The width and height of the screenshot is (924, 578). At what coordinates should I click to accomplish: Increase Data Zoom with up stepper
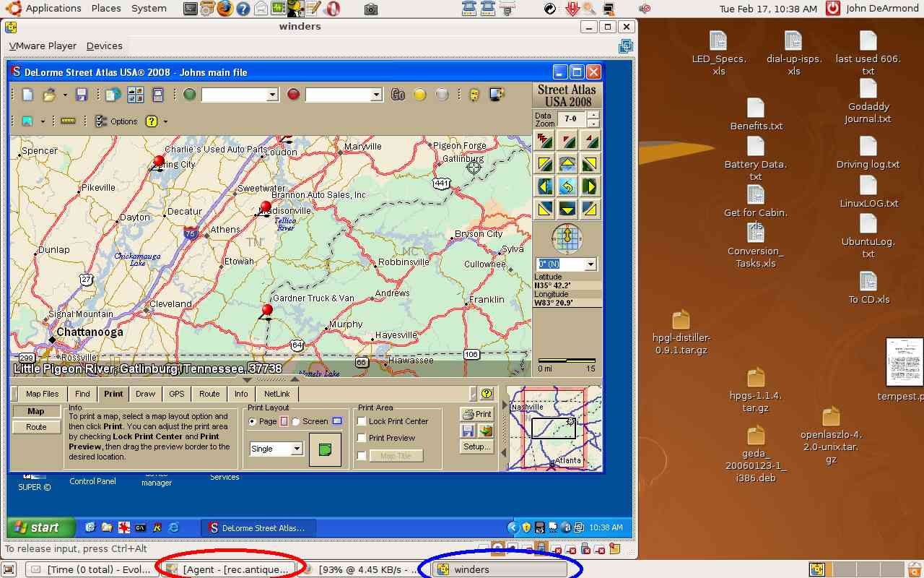click(x=593, y=114)
